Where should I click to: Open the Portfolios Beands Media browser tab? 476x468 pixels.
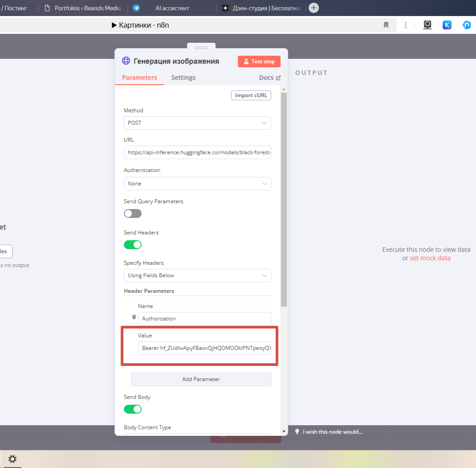pos(82,8)
